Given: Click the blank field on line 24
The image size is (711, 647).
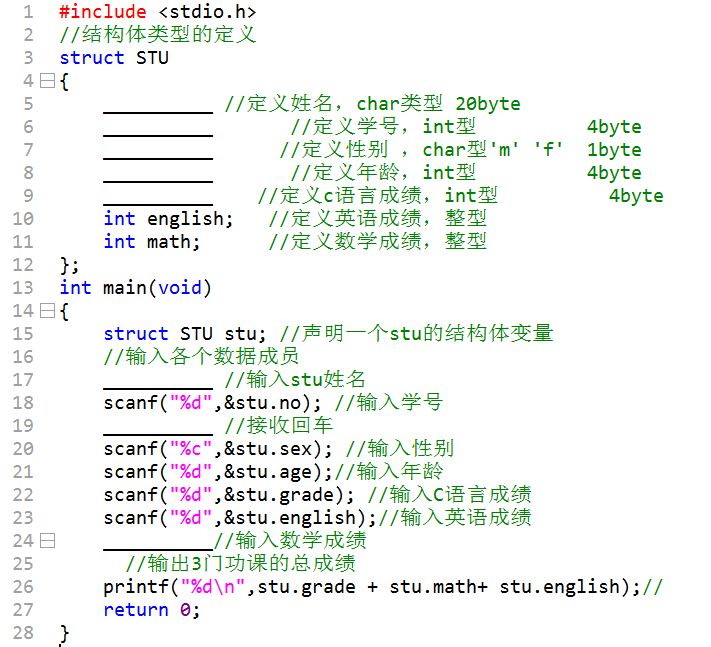Looking at the screenshot, I should coord(158,547).
